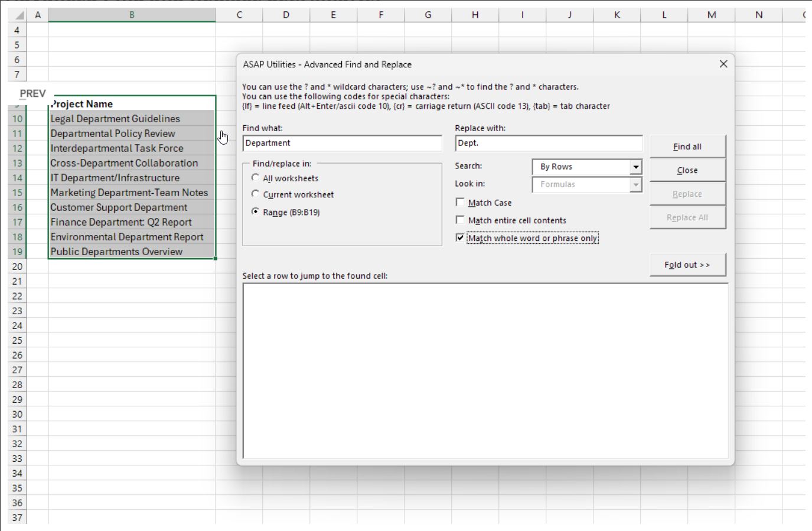812x531 pixels.
Task: Click the cell Legal Department Guidelines
Action: (115, 119)
